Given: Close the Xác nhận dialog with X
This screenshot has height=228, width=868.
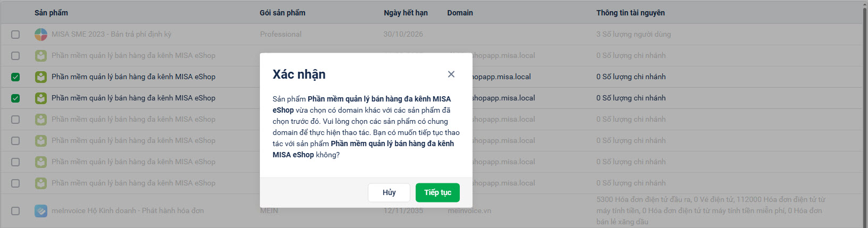Looking at the screenshot, I should tap(451, 74).
